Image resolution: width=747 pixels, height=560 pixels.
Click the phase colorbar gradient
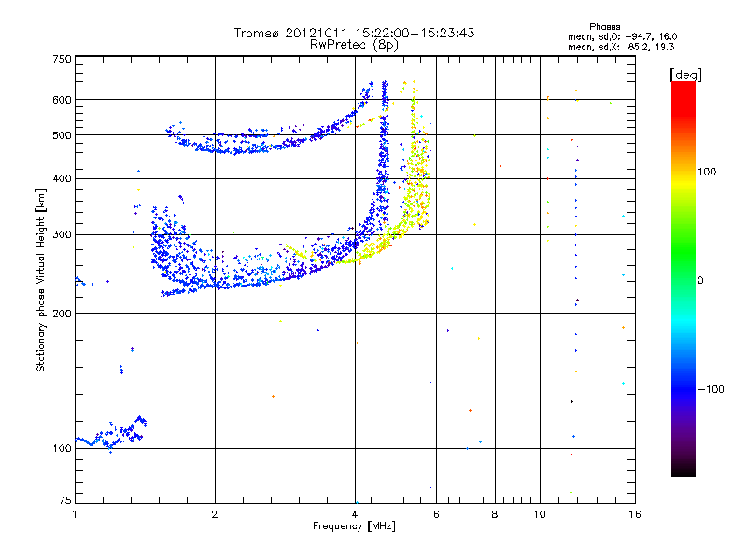point(684,278)
